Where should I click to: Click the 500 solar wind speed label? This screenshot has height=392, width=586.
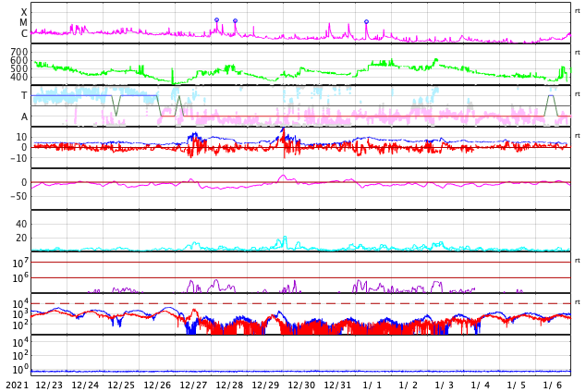click(19, 68)
